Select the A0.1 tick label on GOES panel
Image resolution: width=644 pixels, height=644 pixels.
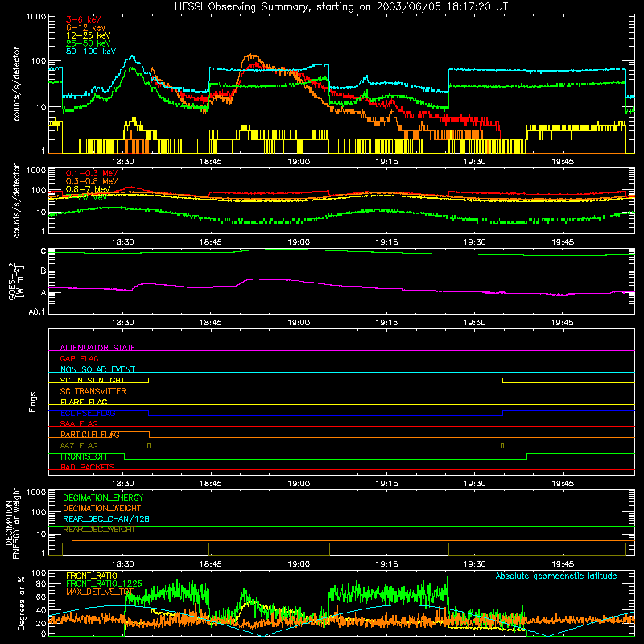[37, 312]
